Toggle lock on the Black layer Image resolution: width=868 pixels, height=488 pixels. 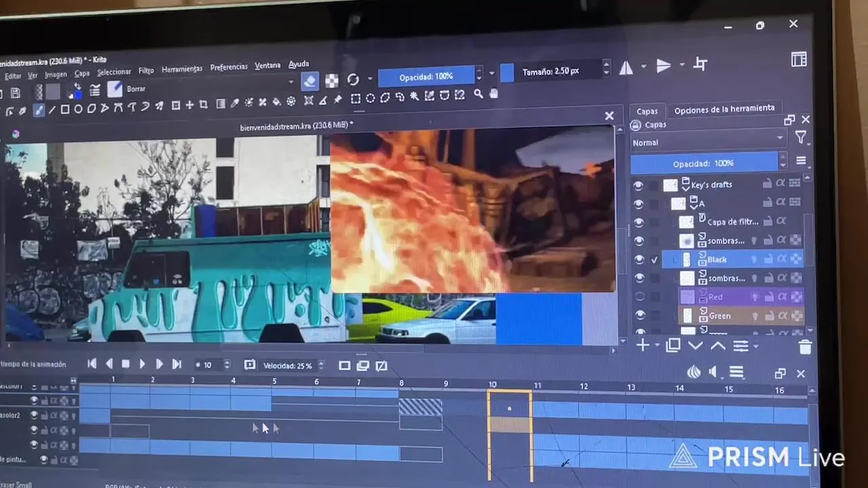768,259
